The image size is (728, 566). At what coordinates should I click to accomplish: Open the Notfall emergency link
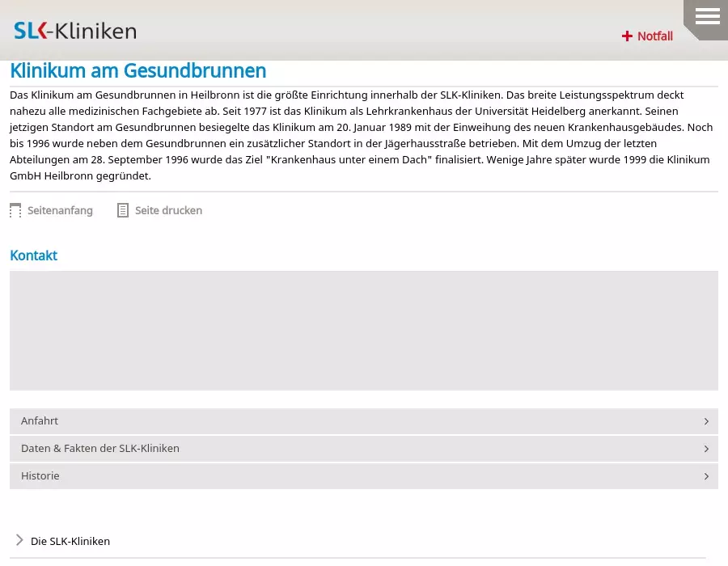(654, 36)
